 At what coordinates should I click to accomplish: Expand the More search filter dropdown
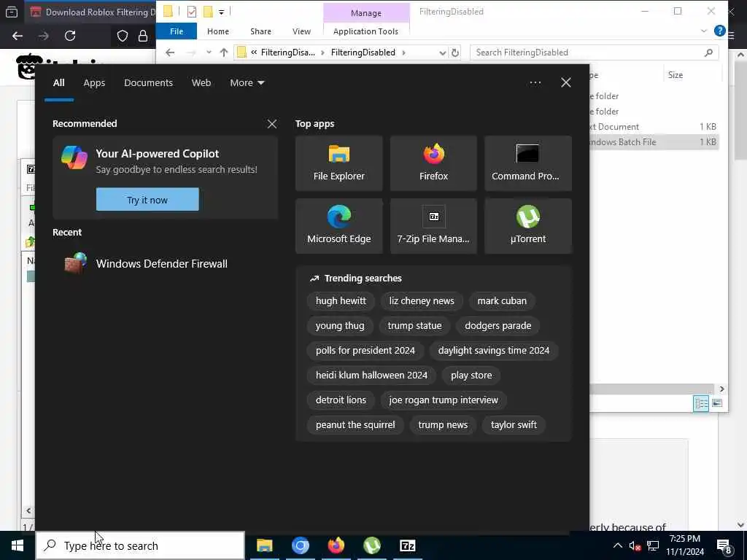(x=247, y=83)
